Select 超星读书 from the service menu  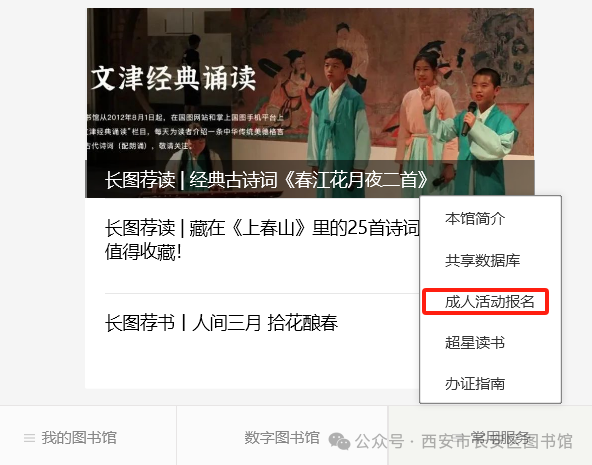click(475, 343)
